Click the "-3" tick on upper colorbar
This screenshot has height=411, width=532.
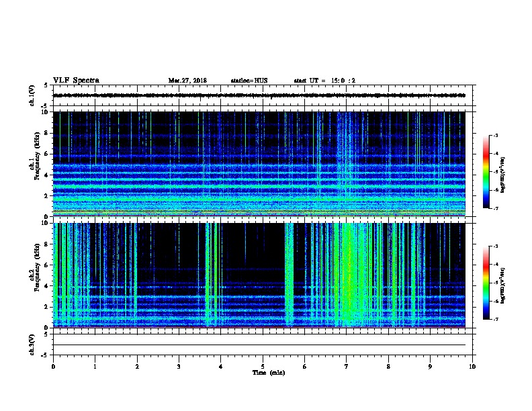coord(495,135)
